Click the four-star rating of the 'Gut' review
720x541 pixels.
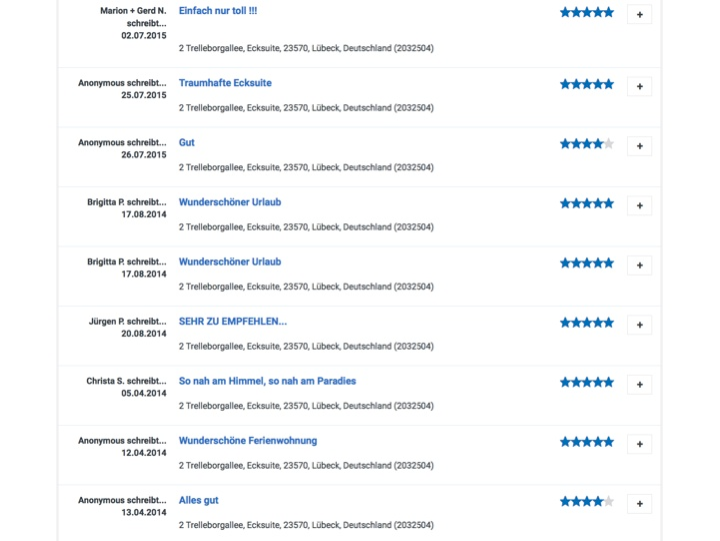coord(587,144)
